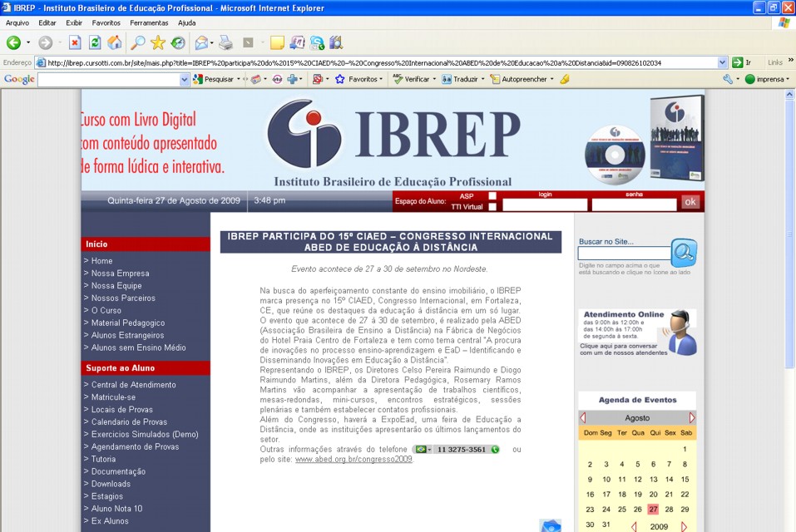Screen dimensions: 796x532
Task: Expand the Google toolbar Favoritos dropdown
Action: pos(381,79)
